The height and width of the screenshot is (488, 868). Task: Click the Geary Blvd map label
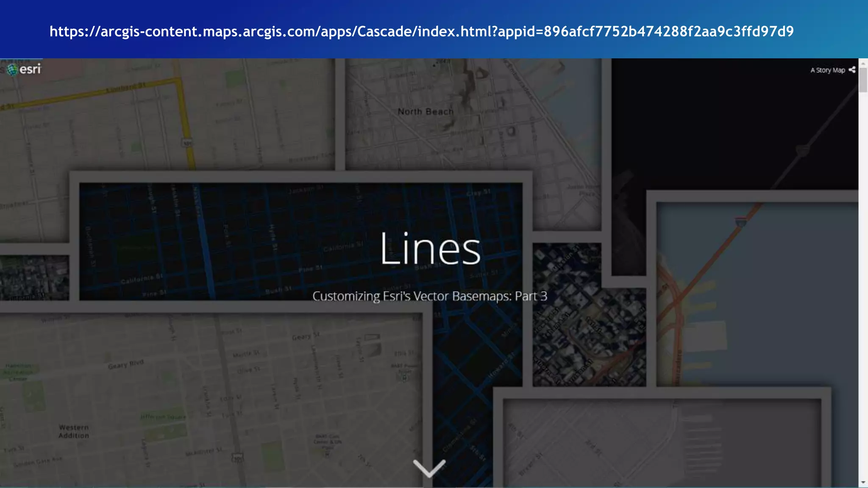point(126,364)
